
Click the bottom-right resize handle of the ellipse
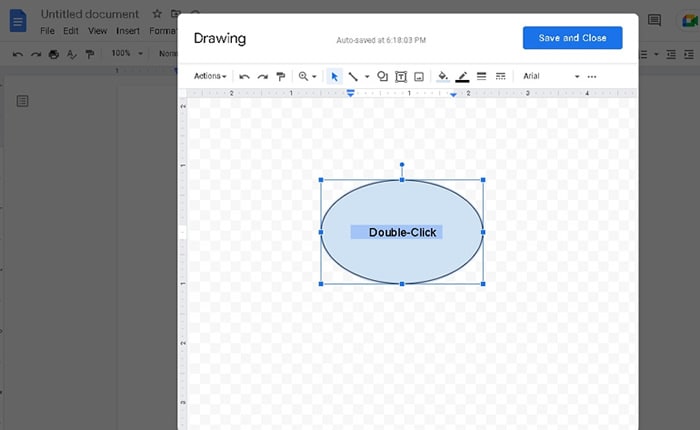(x=483, y=284)
